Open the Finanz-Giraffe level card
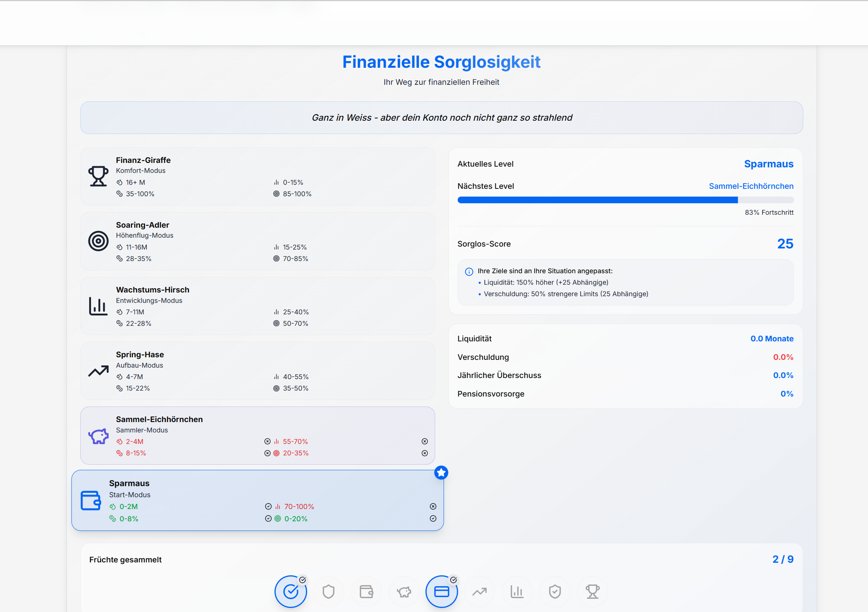Viewport: 868px width, 612px height. click(257, 176)
